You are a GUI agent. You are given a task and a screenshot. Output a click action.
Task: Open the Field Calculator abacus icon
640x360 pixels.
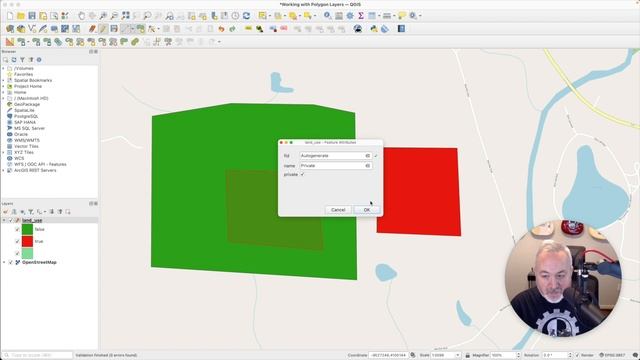point(339,16)
